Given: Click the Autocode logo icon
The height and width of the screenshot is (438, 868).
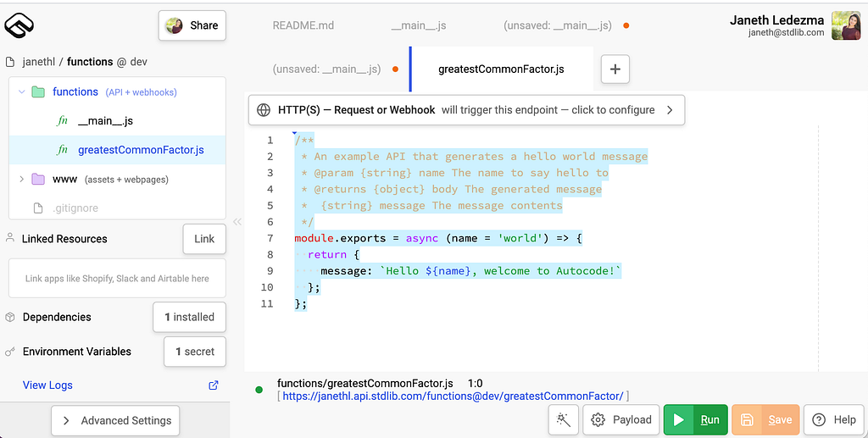Looking at the screenshot, I should click(19, 25).
